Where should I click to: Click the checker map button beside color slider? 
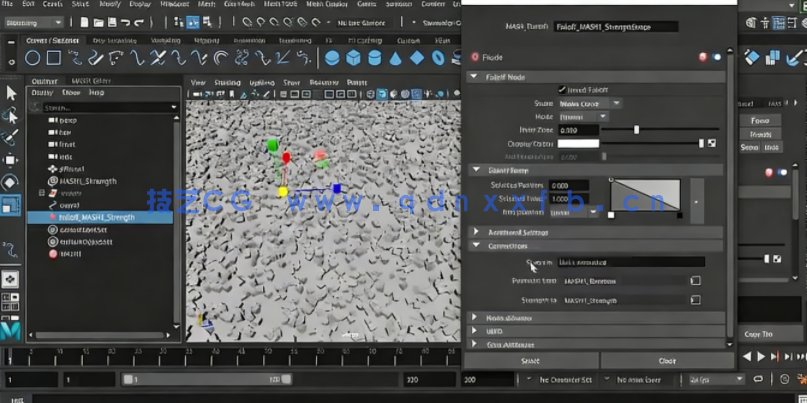(712, 143)
